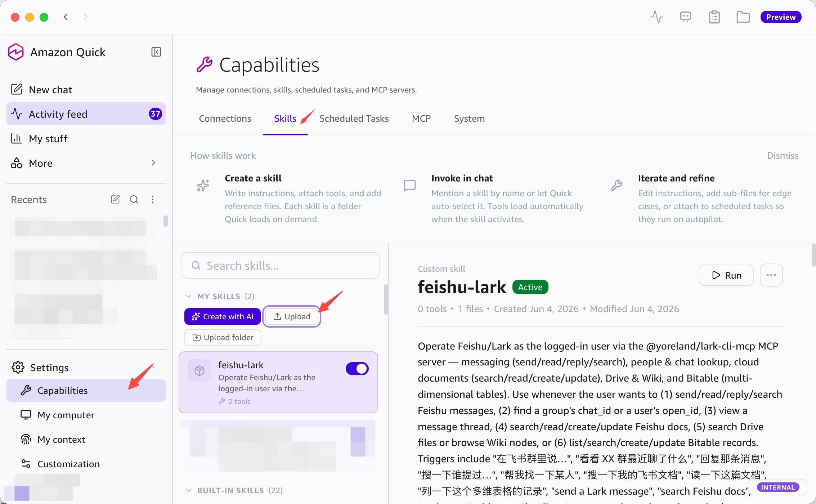Click the skill detail panel scrollbar
This screenshot has height=504, width=816.
coord(813,255)
